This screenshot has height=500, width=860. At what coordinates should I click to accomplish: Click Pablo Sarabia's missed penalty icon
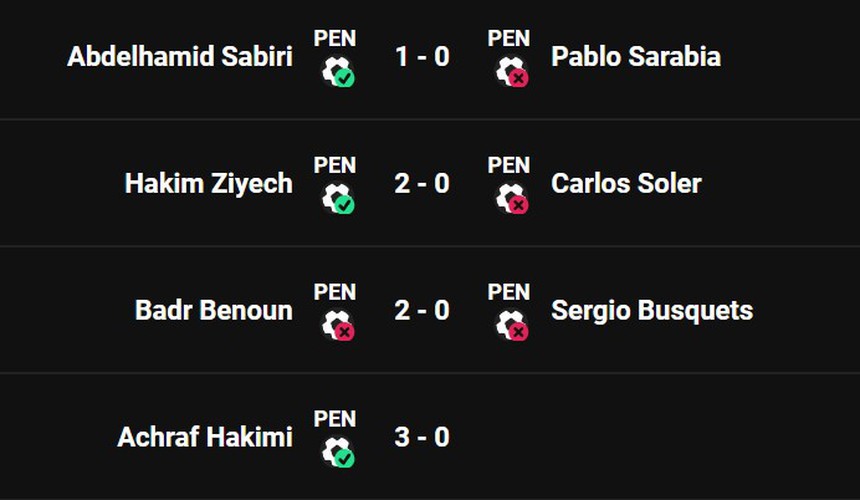(511, 71)
